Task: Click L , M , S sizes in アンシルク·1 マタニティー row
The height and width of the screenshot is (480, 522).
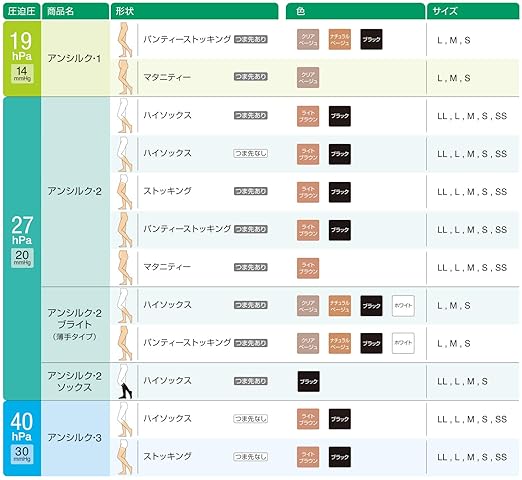Action: tap(454, 78)
